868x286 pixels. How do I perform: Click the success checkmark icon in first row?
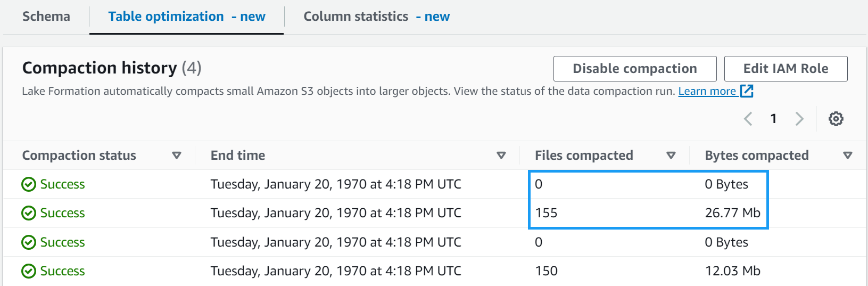pos(29,184)
